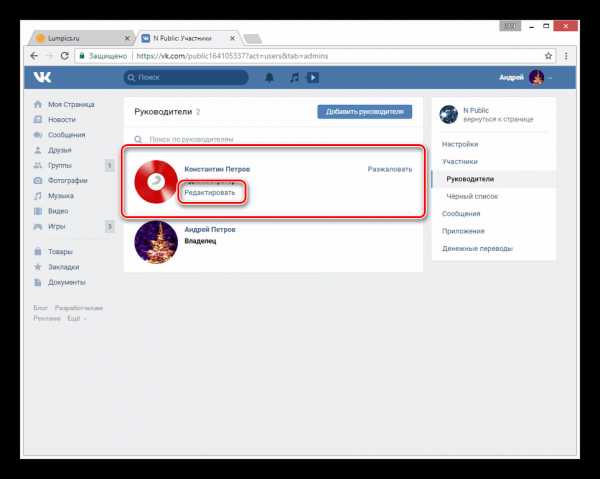Click the Редактировать link
Screen dimensions: 600x479
210,192
